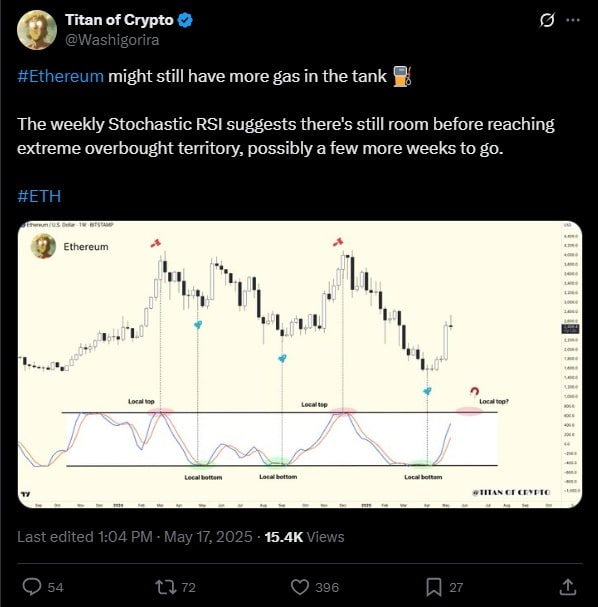Image resolution: width=598 pixels, height=607 pixels.
Task: Open the #Ethereum hashtag
Action: 61,76
